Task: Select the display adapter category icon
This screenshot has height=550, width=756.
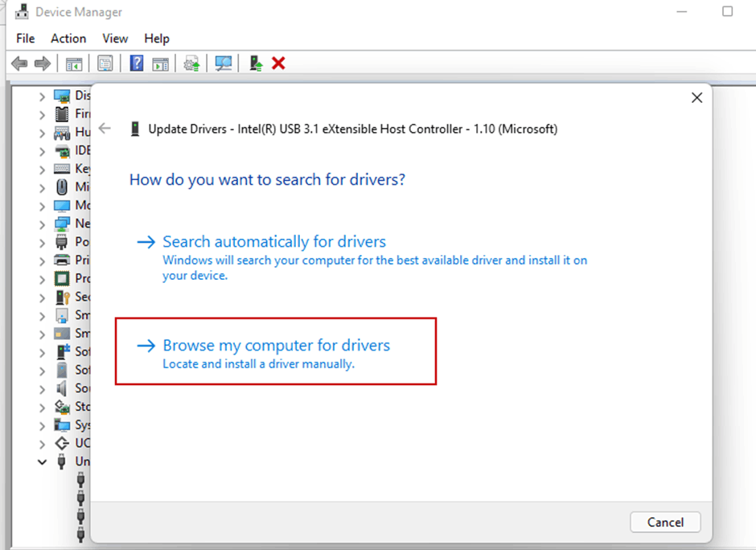Action: tap(62, 96)
